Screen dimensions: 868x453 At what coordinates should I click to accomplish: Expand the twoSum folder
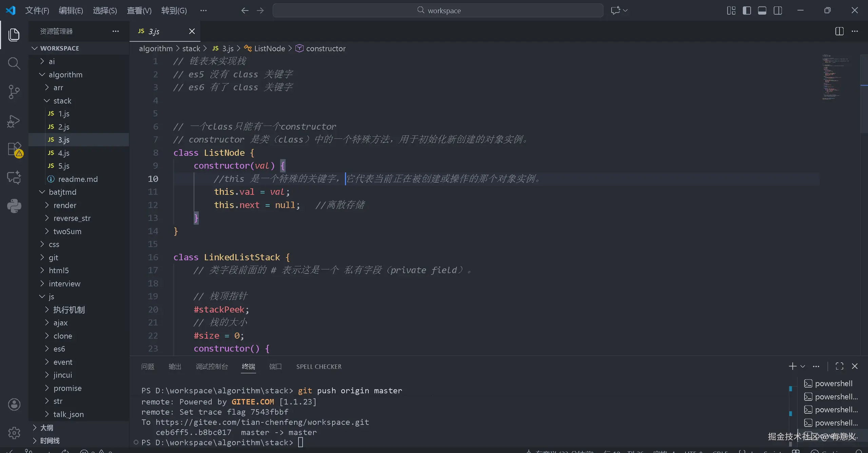pos(67,231)
